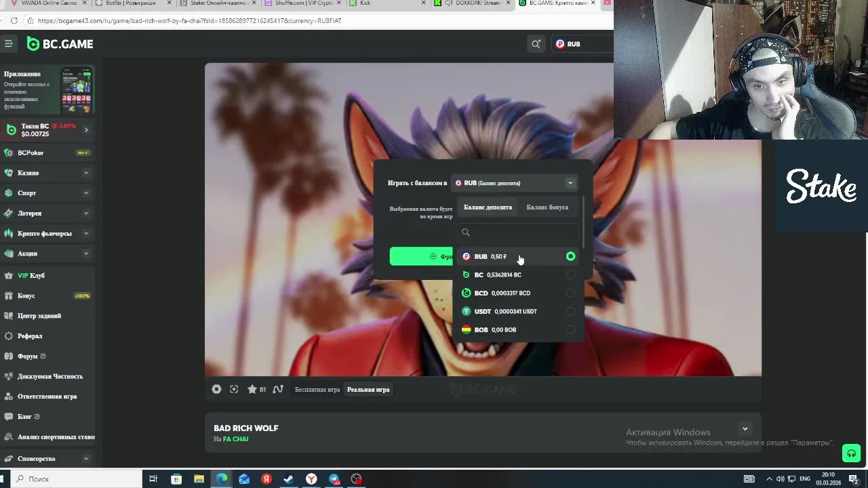Open the site search magnifier icon
This screenshot has height=488, width=868.
536,44
